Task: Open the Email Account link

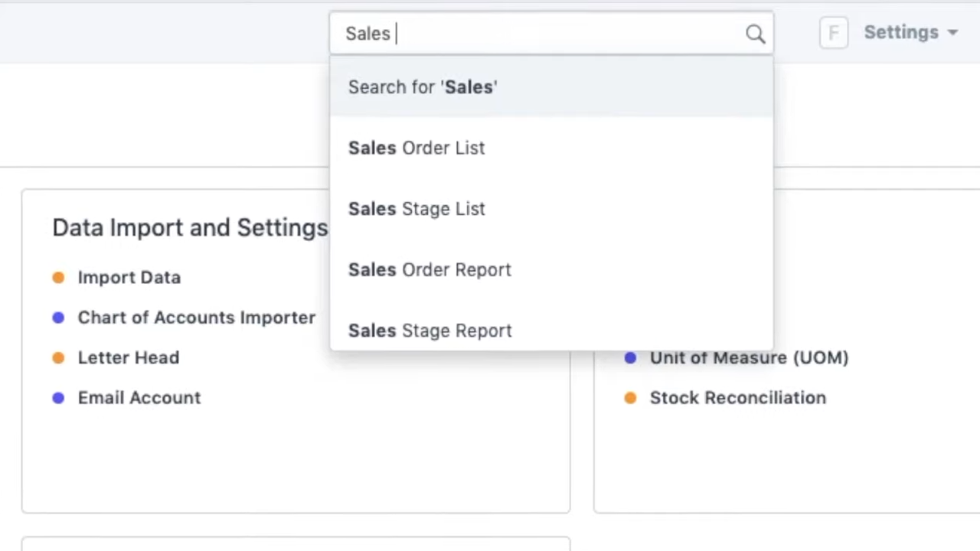Action: 139,397
